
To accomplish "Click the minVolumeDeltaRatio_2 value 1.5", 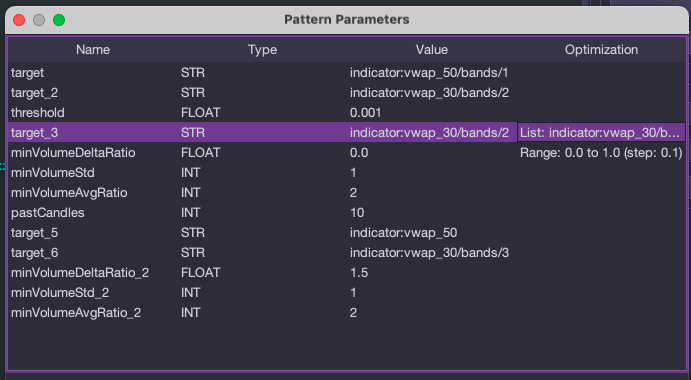I will click(x=359, y=272).
